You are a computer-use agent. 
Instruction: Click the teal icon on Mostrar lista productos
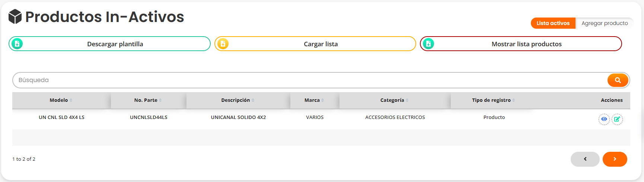[x=428, y=44]
